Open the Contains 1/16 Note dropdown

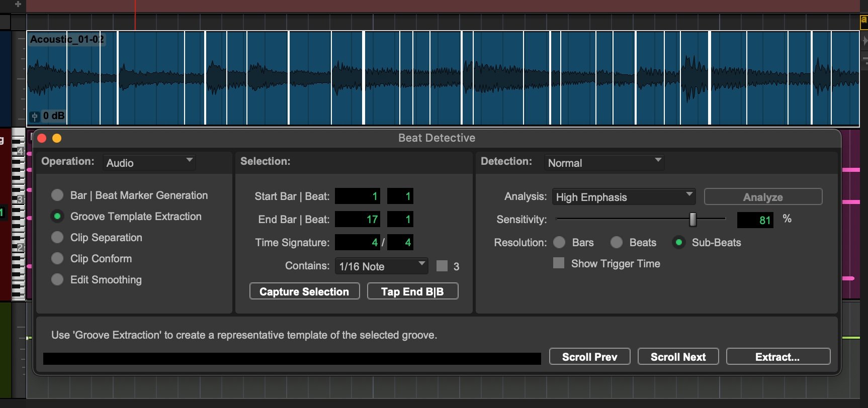(382, 266)
